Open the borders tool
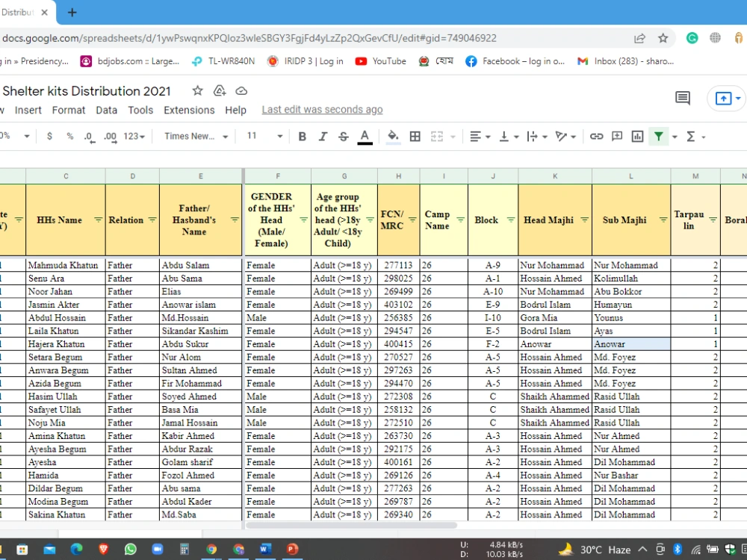 (415, 137)
